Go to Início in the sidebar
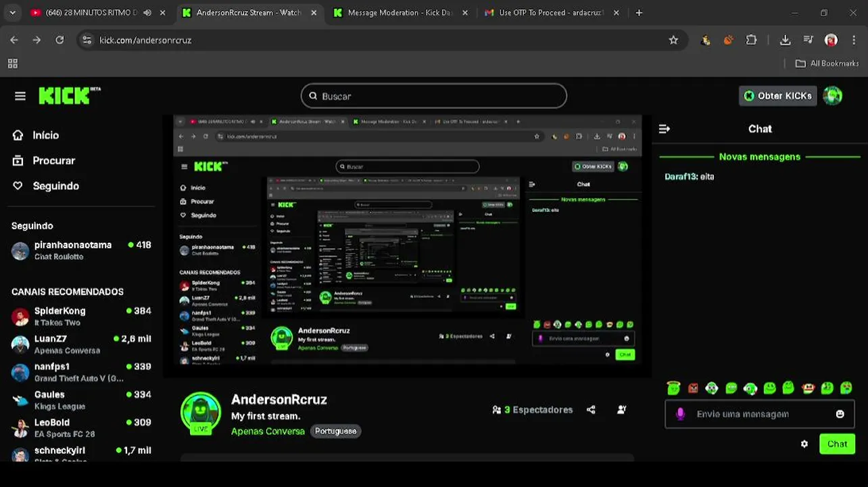The height and width of the screenshot is (487, 868). pos(37,135)
